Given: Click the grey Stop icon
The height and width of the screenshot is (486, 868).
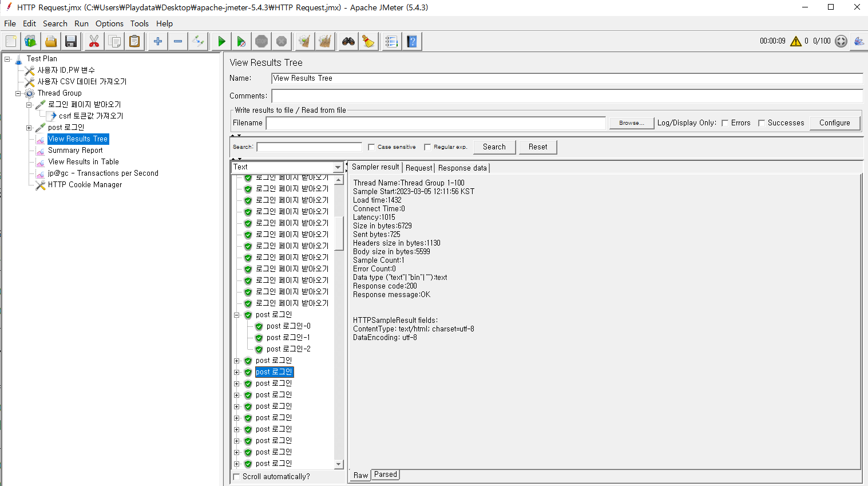Looking at the screenshot, I should tap(261, 41).
